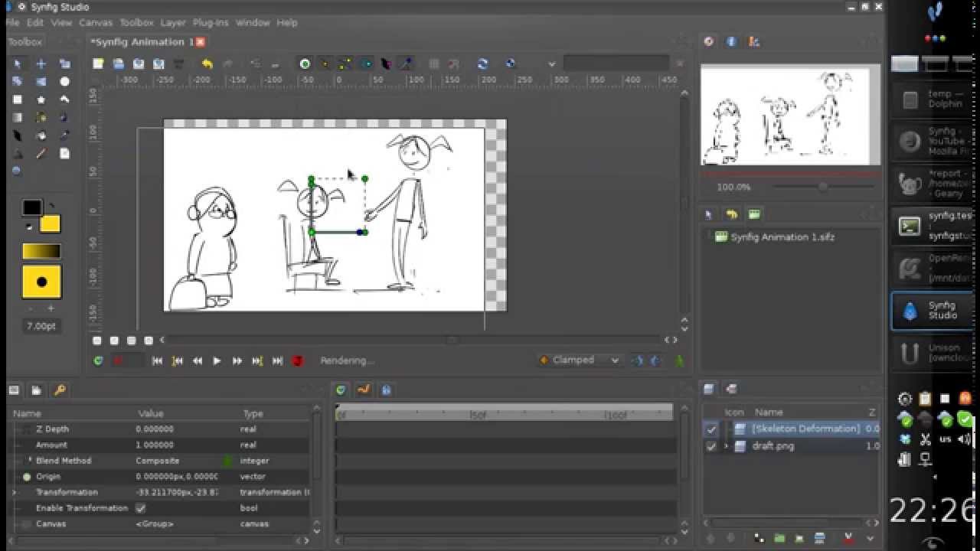Seek to the beginning of the animation
980x551 pixels.
(x=157, y=360)
